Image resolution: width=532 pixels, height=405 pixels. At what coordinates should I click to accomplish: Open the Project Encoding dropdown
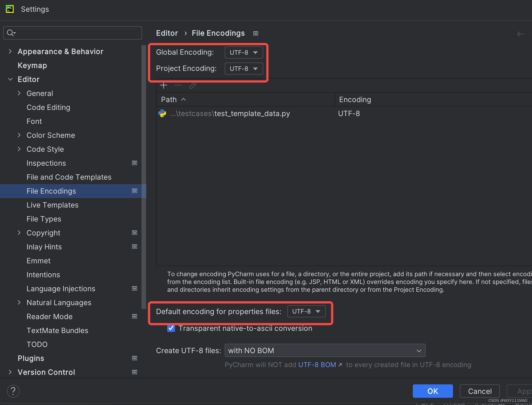click(x=244, y=69)
